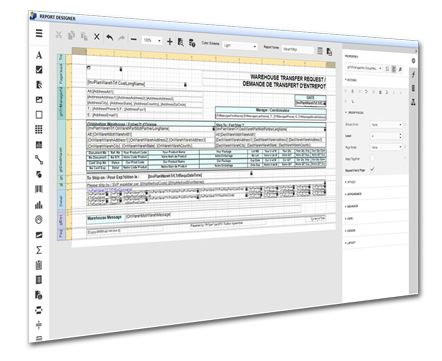The width and height of the screenshot is (442, 361).
Task: Select the Sigma summary tool
Action: pos(39,250)
